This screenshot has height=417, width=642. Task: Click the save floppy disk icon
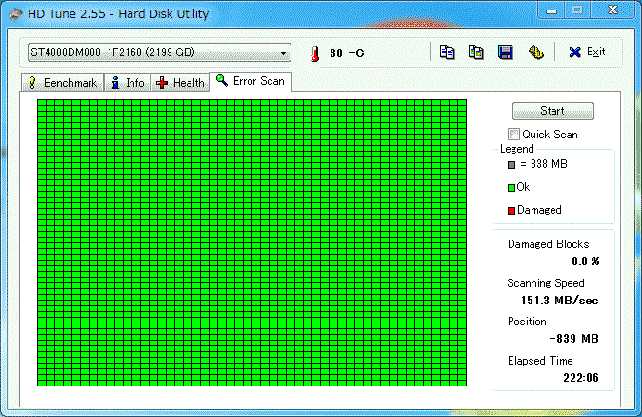pos(505,52)
